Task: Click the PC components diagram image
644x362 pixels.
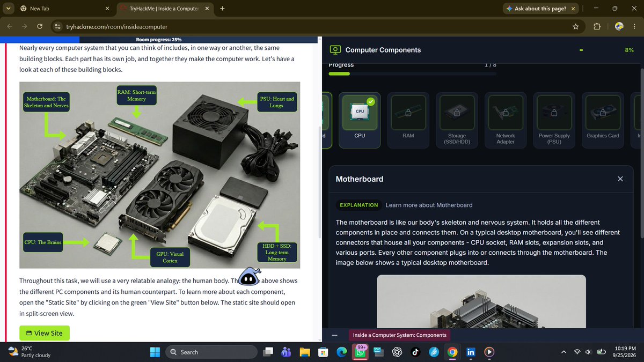Action: tap(159, 175)
